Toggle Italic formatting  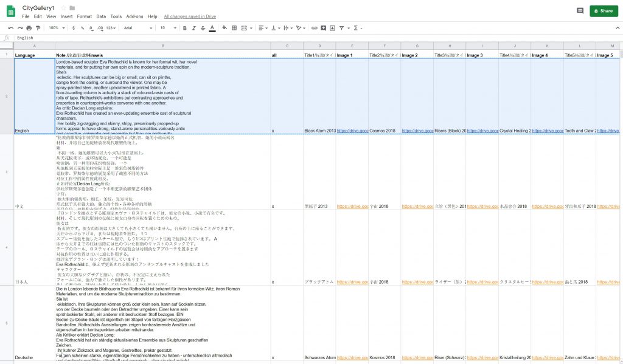point(193,28)
